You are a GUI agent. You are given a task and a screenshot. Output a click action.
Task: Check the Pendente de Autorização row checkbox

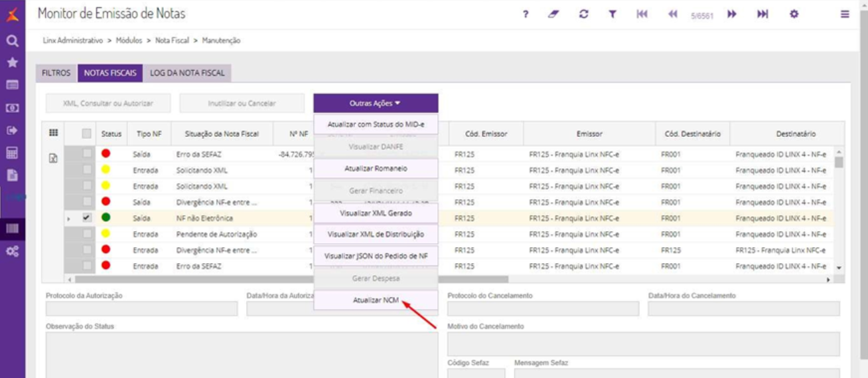[86, 234]
